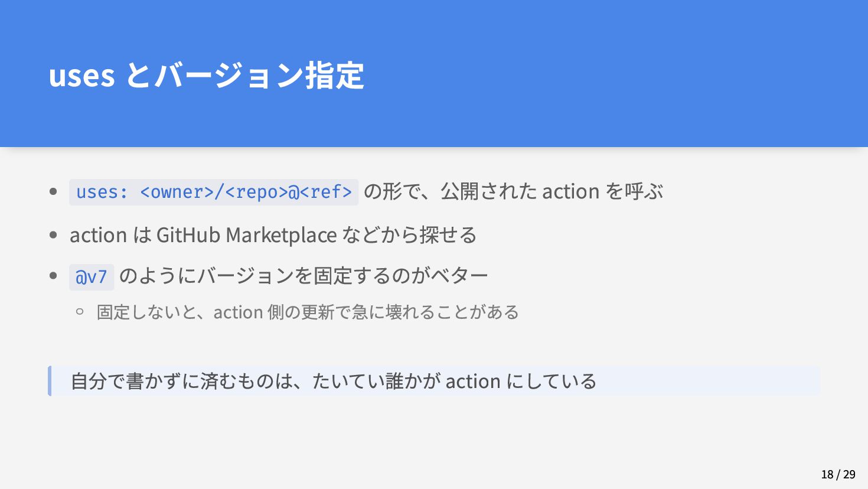Click the blockquote text starting with 自分で書かずに
The image size is (868, 489).
(x=334, y=381)
